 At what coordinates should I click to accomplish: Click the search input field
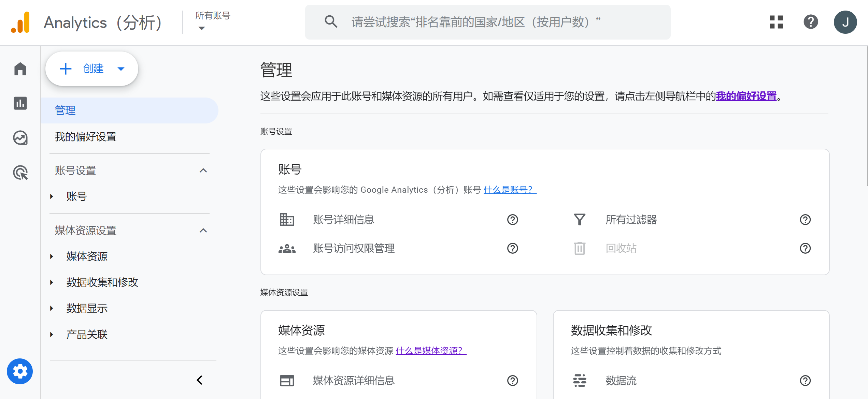(488, 22)
